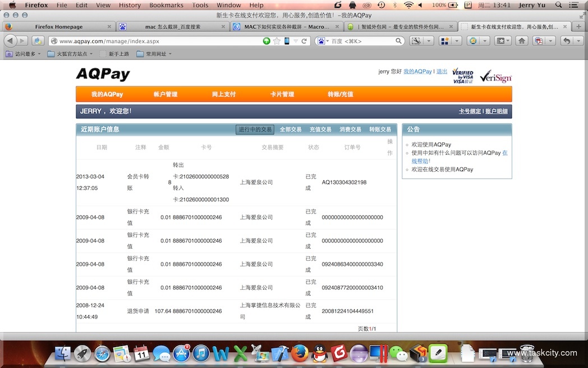Expand 访问最多 bookmarks folder
This screenshot has width=588, height=368.
[23, 54]
